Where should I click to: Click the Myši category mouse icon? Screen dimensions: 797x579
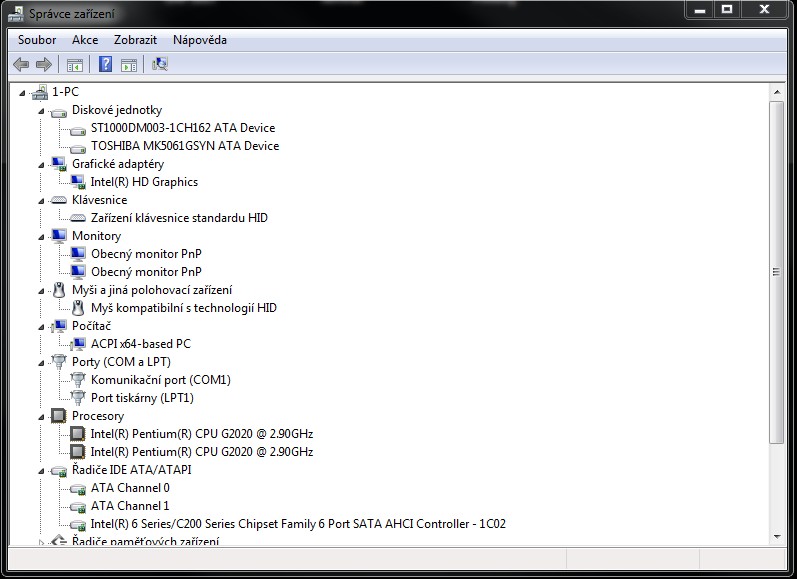tap(59, 290)
